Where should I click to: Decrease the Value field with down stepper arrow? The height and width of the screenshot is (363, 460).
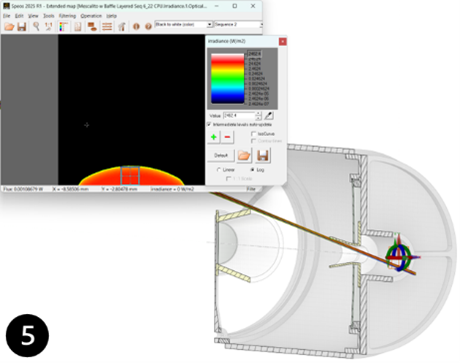258,118
